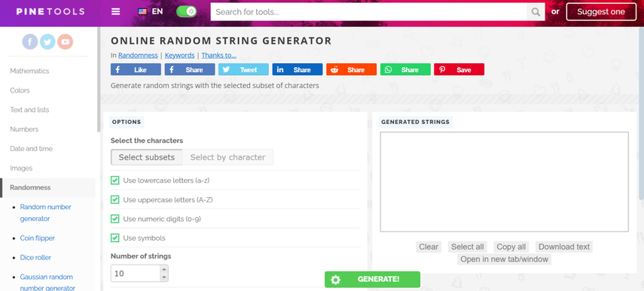This screenshot has height=291, width=644.
Task: Open the Colors category
Action: (20, 90)
